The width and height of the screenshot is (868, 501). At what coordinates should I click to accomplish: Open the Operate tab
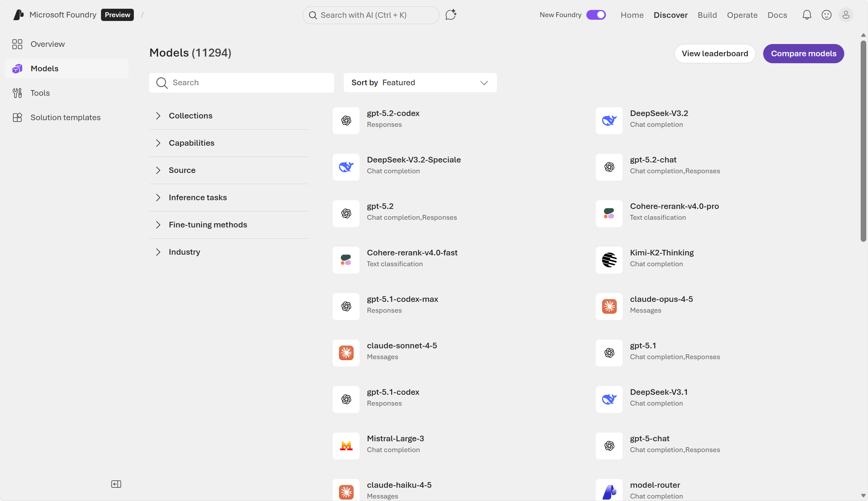(x=742, y=15)
